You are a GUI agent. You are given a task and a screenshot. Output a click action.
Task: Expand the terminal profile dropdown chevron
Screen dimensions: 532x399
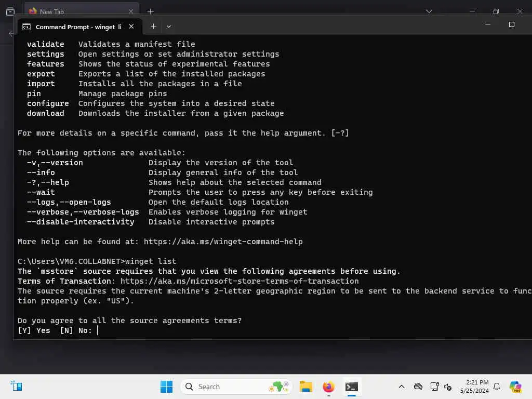169,26
